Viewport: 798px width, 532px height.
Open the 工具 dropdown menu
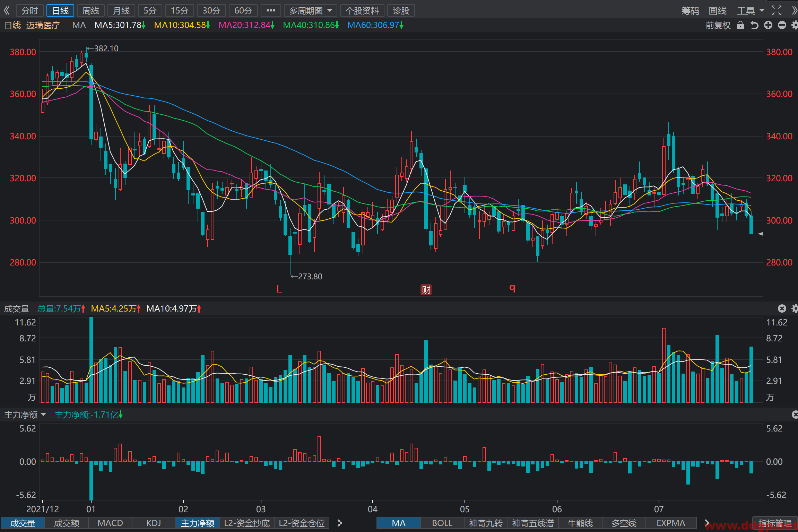(x=750, y=11)
